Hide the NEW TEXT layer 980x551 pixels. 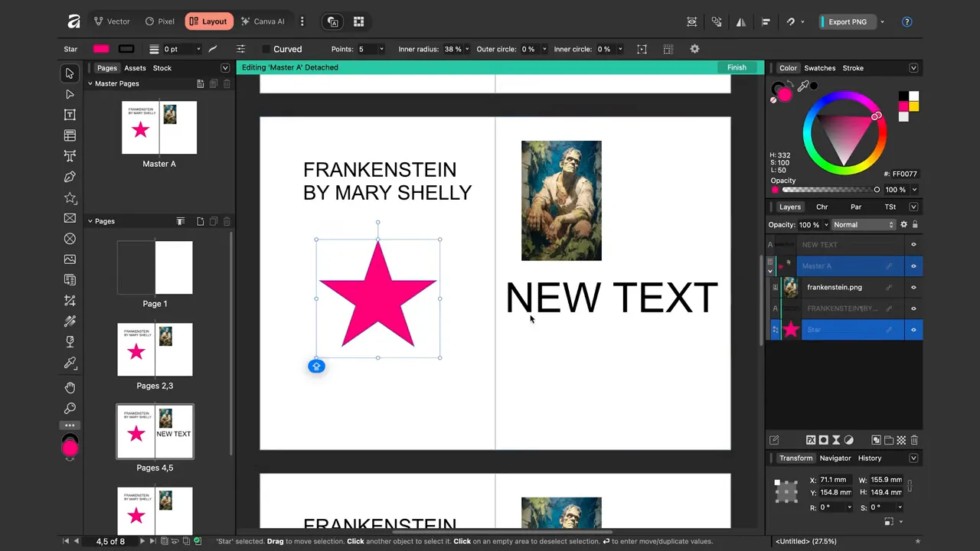coord(913,244)
